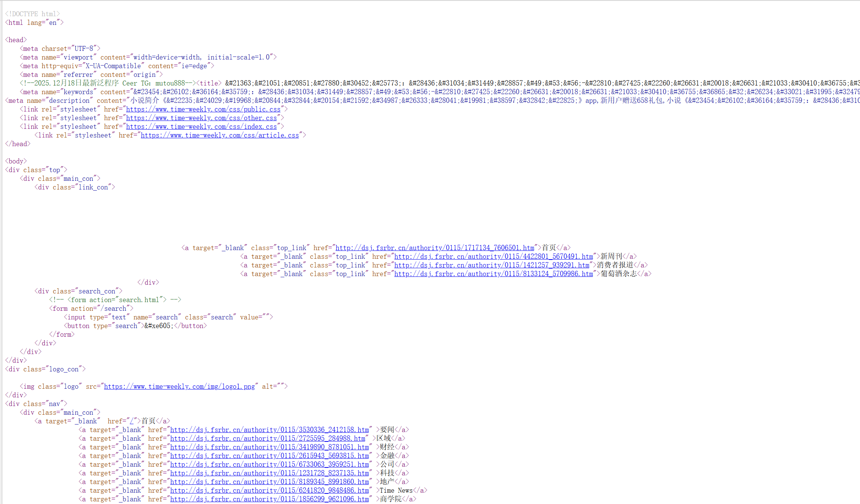Open the 2615943_5693815.htm link for 金融
860x504 pixels.
pos(269,456)
